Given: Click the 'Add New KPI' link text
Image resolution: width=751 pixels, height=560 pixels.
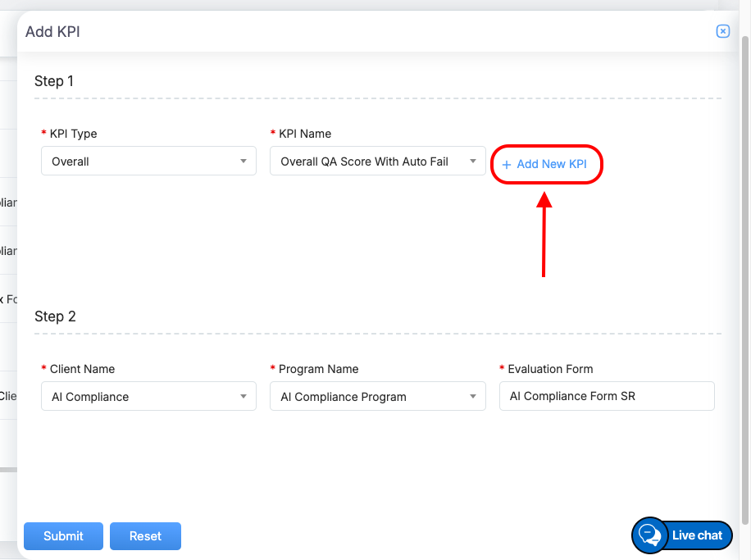Looking at the screenshot, I should 552,165.
